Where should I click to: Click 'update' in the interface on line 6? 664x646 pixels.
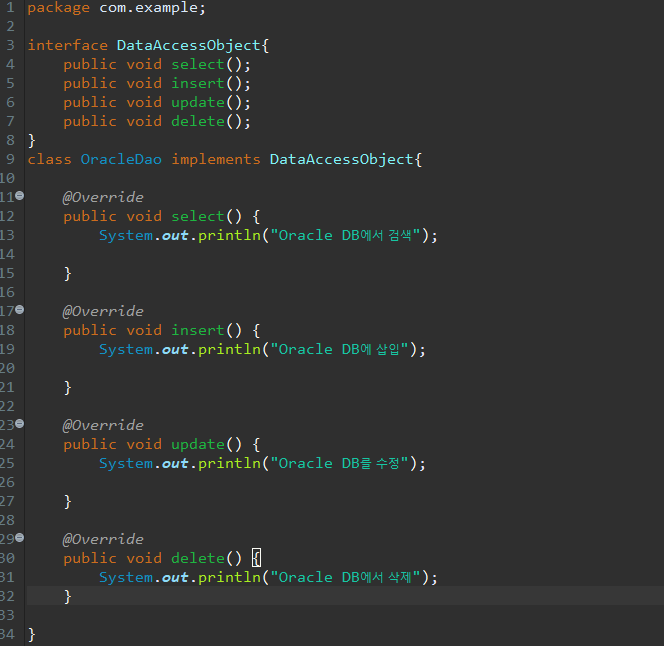coord(198,103)
